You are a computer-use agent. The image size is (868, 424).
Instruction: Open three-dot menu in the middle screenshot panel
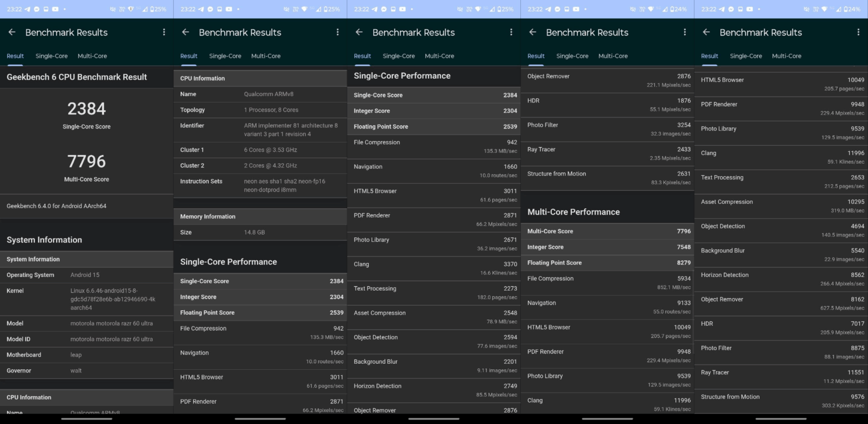(x=511, y=33)
